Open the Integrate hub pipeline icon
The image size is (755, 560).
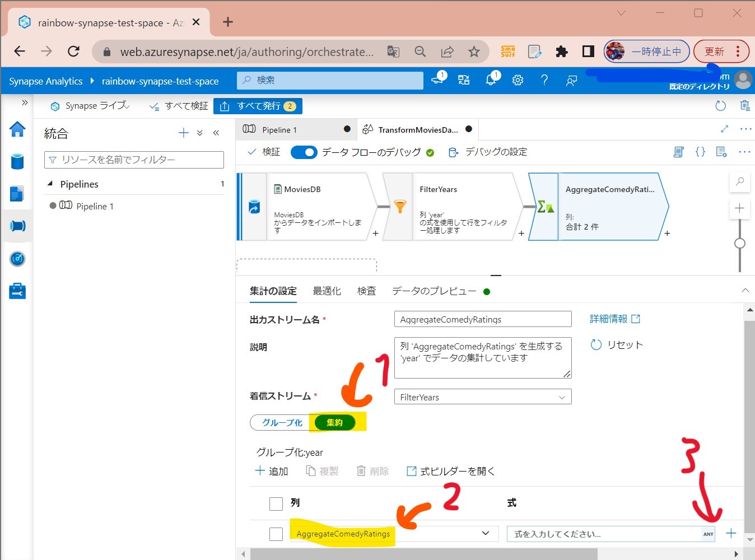(x=17, y=226)
